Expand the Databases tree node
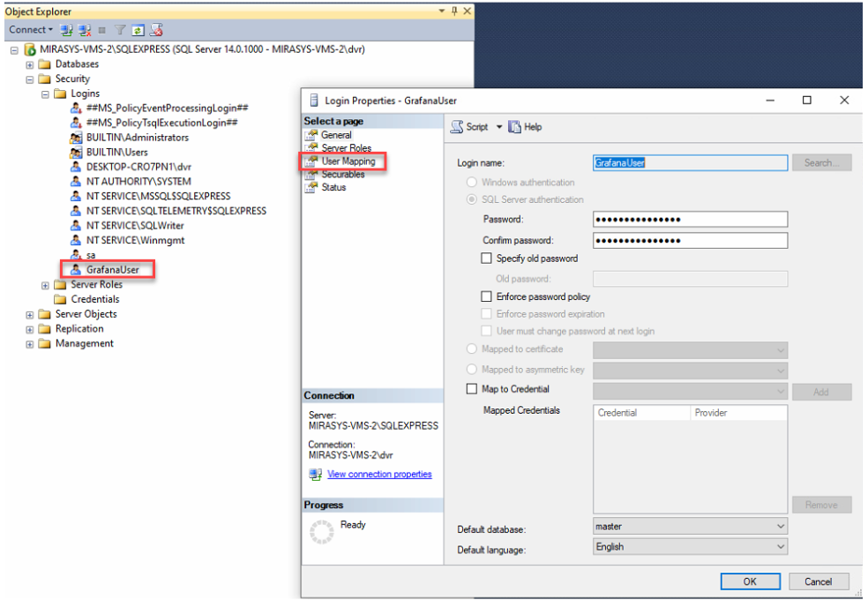 30,64
